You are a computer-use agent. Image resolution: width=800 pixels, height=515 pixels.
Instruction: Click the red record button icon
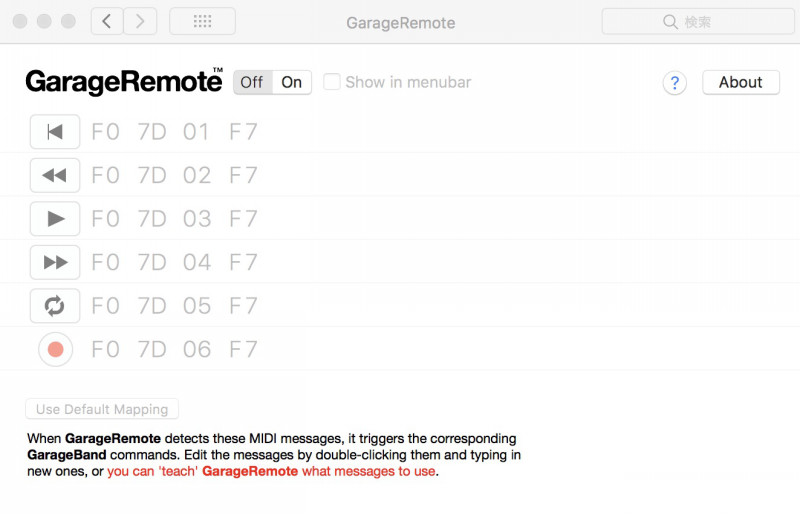point(55,349)
